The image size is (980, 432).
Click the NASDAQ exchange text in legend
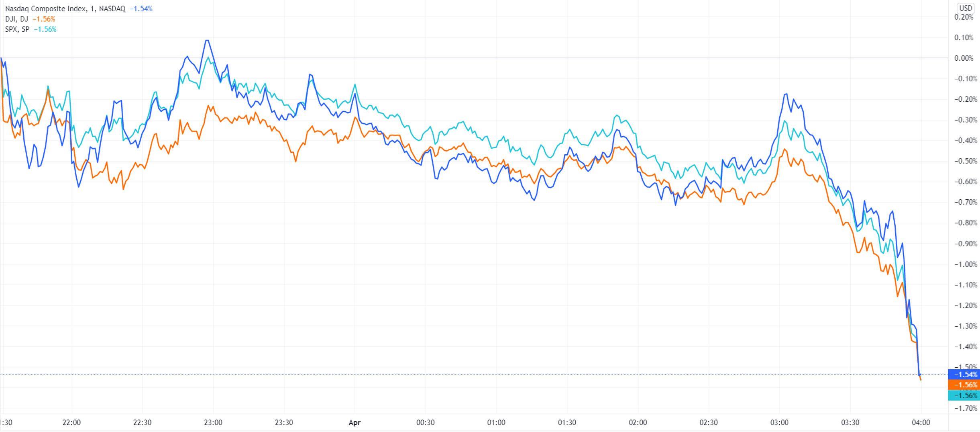(112, 8)
